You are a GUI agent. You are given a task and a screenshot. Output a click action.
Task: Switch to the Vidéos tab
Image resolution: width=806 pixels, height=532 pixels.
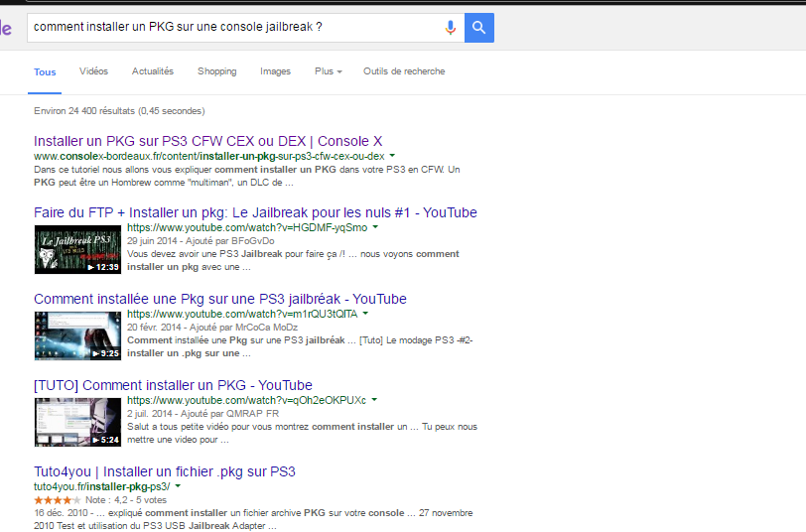[93, 70]
